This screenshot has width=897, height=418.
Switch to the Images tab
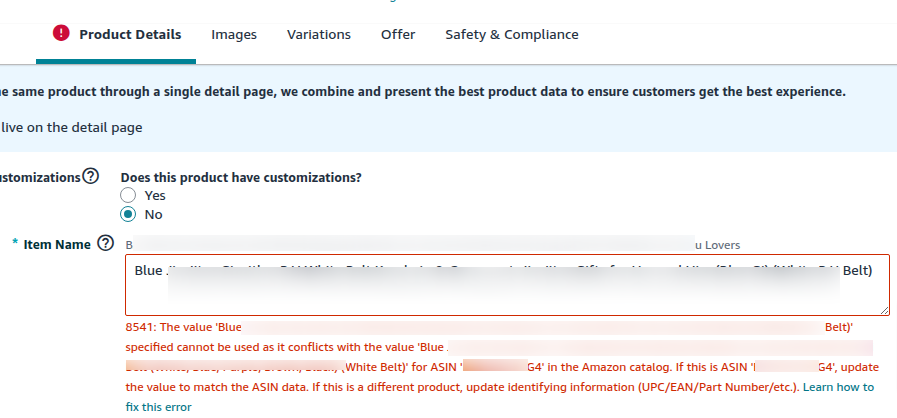pyautogui.click(x=234, y=34)
